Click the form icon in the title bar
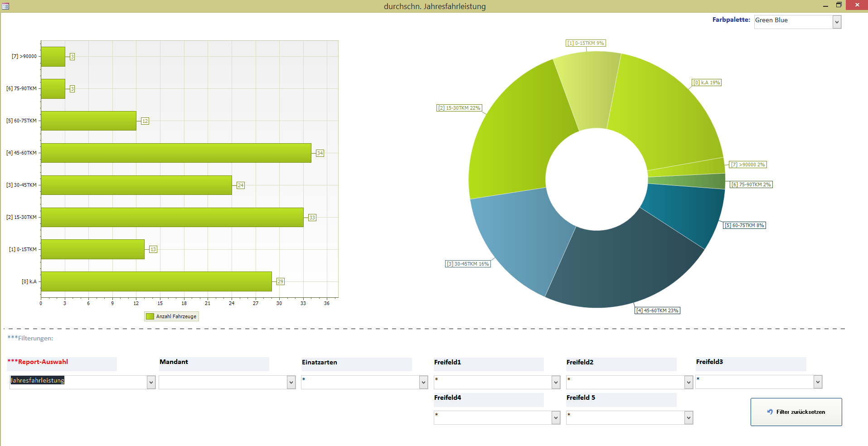 tap(5, 6)
